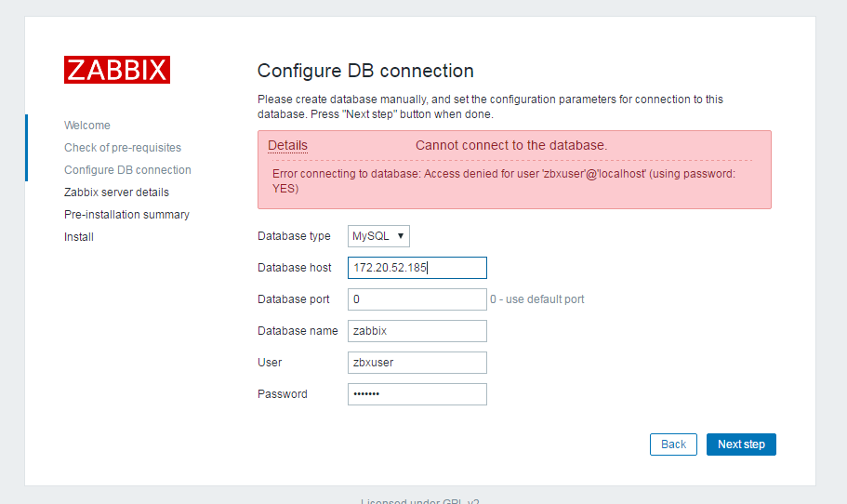Expand the Details link in the error box

pos(287,145)
